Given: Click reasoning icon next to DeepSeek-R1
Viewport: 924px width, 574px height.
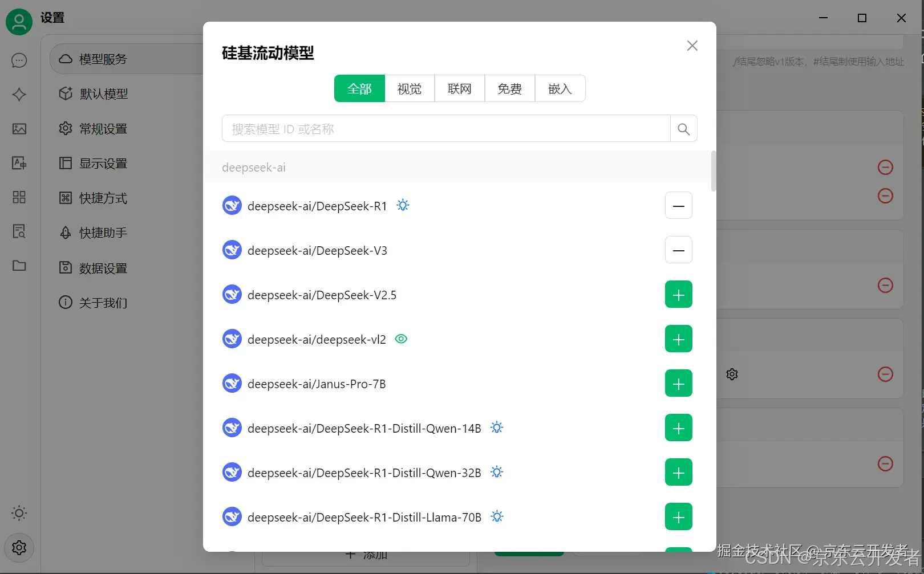Looking at the screenshot, I should tap(403, 205).
